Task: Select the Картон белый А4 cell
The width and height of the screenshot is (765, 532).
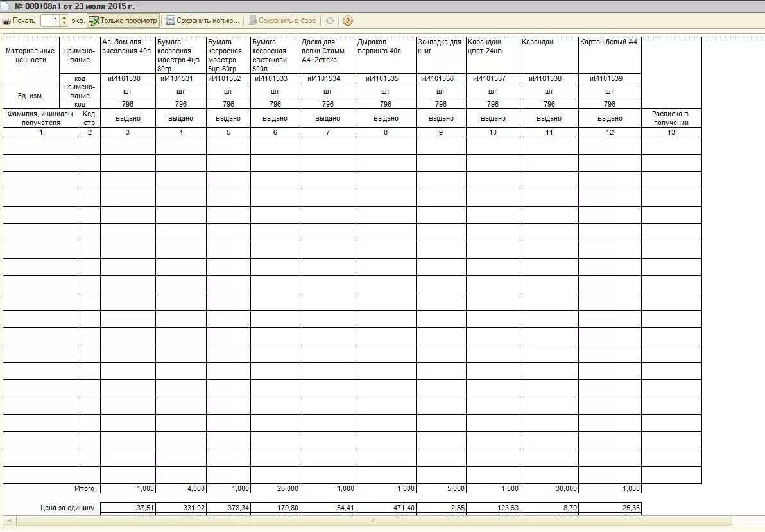Action: 610,55
